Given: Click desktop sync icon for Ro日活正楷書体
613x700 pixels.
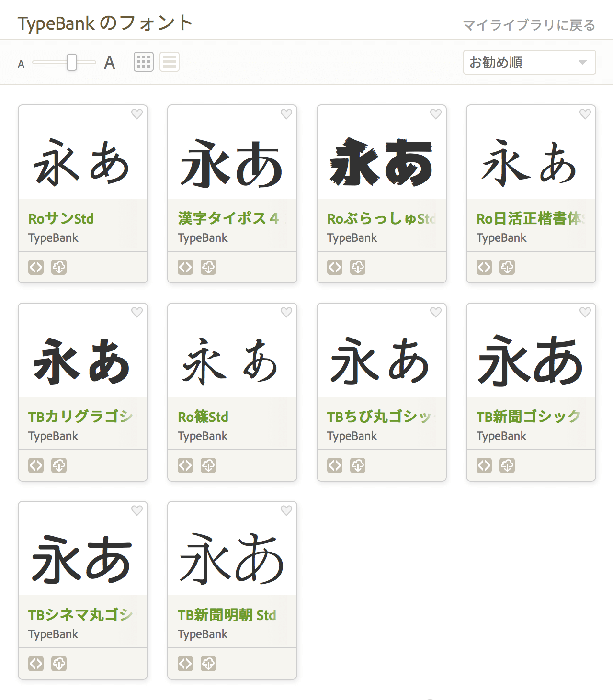Looking at the screenshot, I should point(507,267).
